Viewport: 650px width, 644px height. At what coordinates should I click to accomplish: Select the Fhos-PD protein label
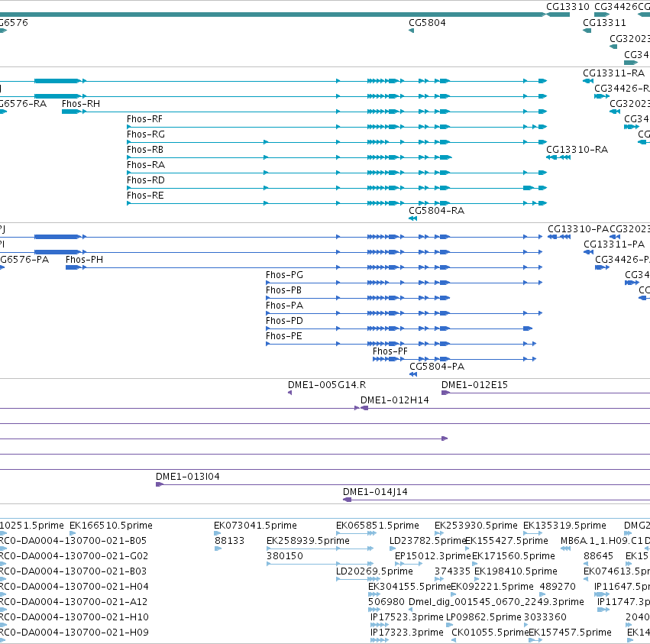(284, 321)
